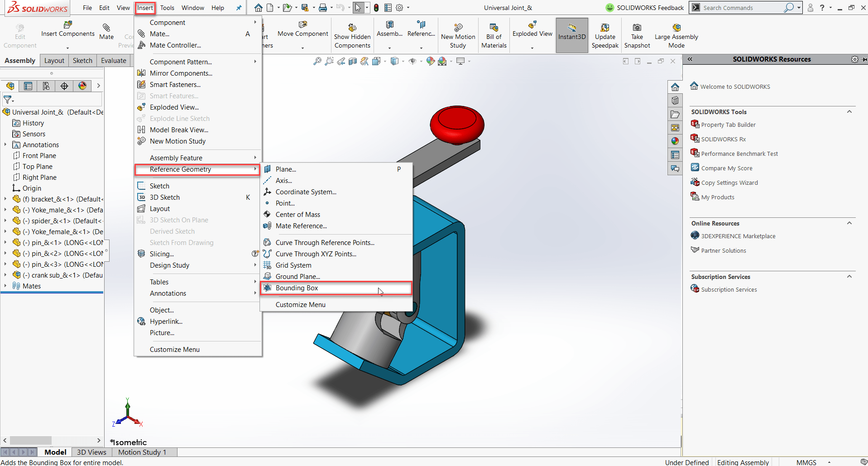Screen dimensions: 868x466
Task: Create a New Motion Study
Action: pyautogui.click(x=457, y=34)
